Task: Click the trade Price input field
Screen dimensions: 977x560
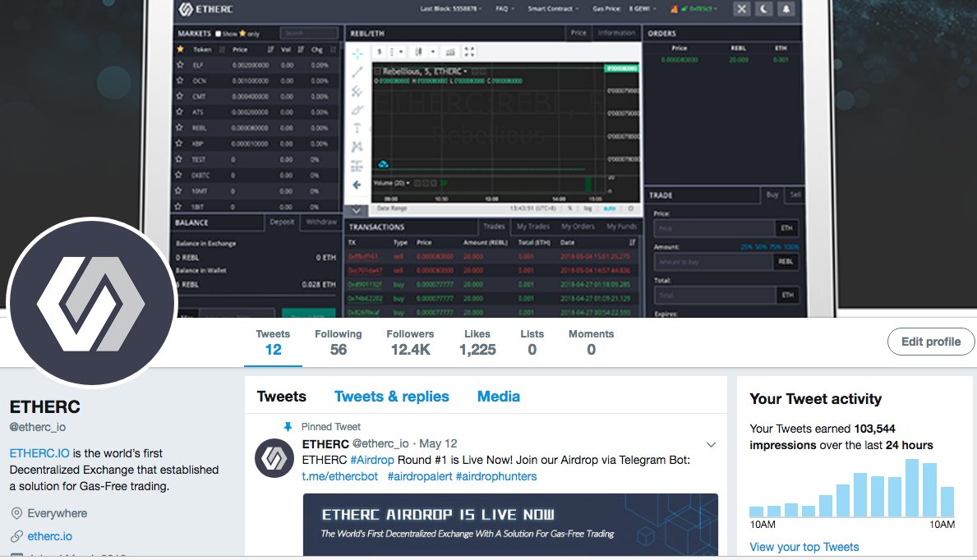Action: 714,228
